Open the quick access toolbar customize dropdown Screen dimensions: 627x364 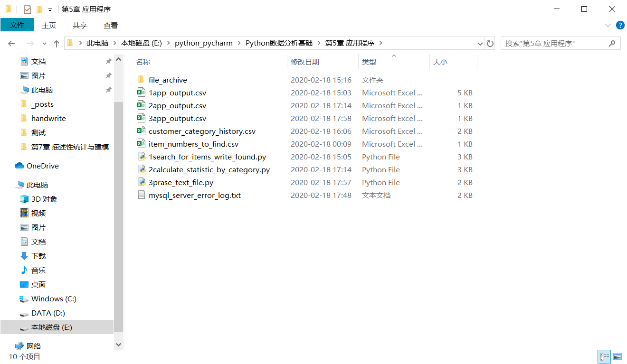click(x=50, y=9)
